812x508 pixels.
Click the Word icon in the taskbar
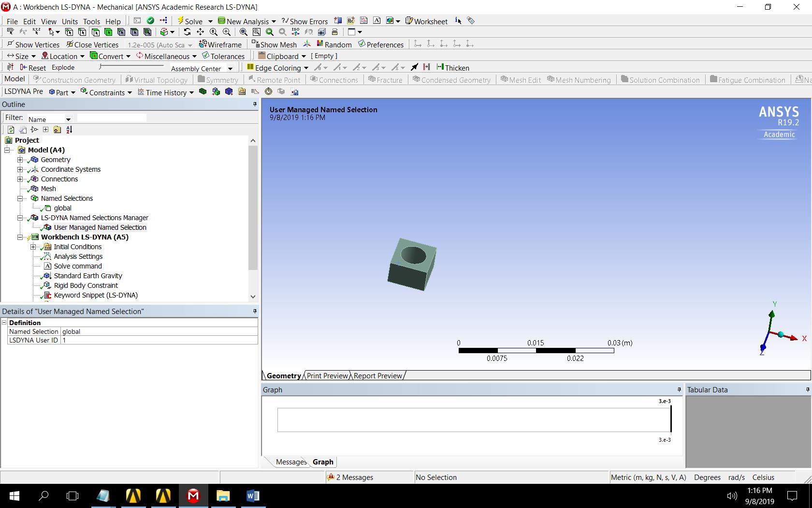point(253,495)
